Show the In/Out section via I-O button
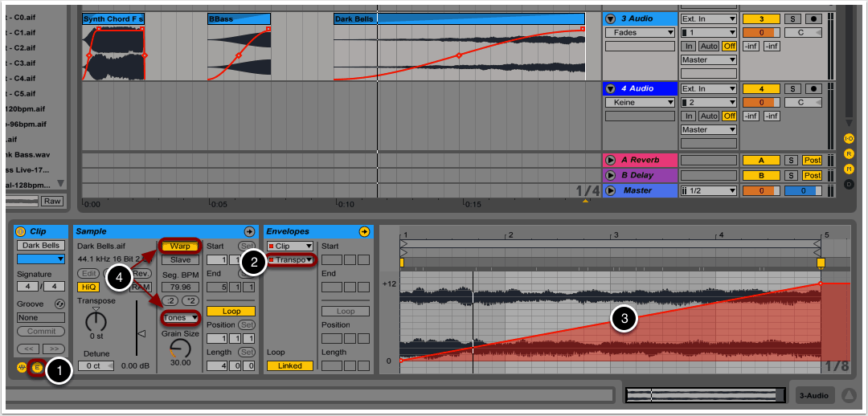The height and width of the screenshot is (416, 868). pyautogui.click(x=848, y=138)
